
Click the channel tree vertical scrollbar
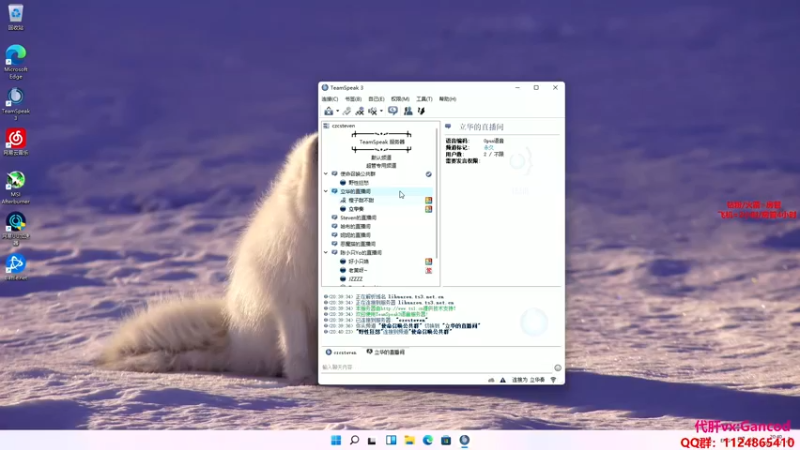[x=437, y=194]
